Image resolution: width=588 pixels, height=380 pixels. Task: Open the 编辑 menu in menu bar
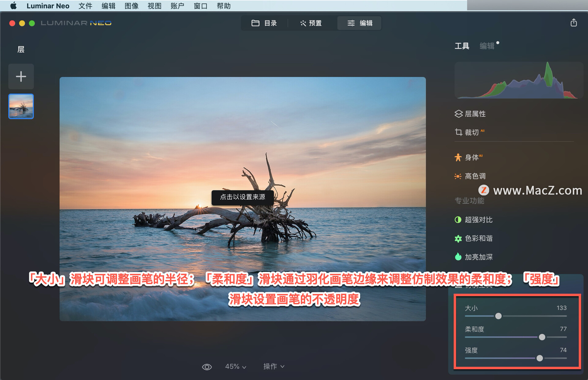pos(108,6)
